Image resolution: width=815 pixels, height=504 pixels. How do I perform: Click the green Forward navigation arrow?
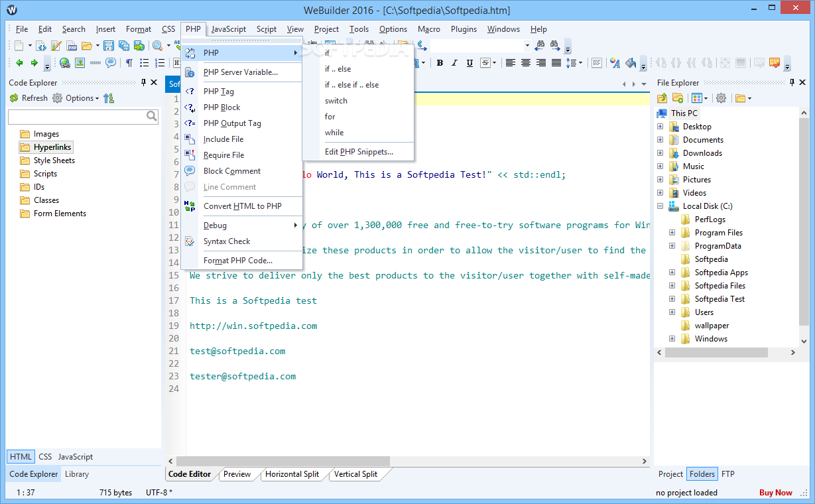34,63
